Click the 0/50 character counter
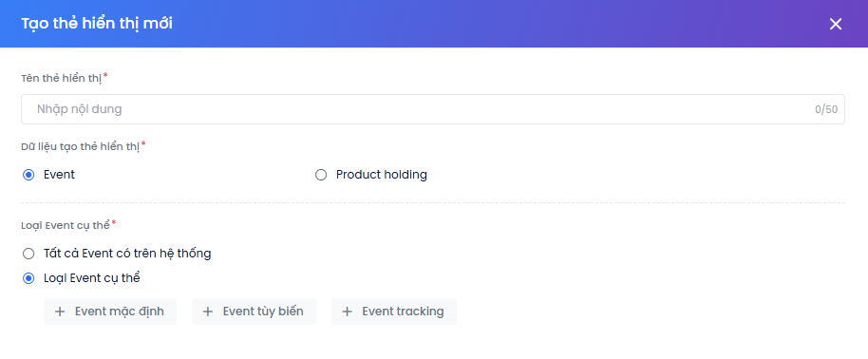The image size is (868, 359). point(826,109)
